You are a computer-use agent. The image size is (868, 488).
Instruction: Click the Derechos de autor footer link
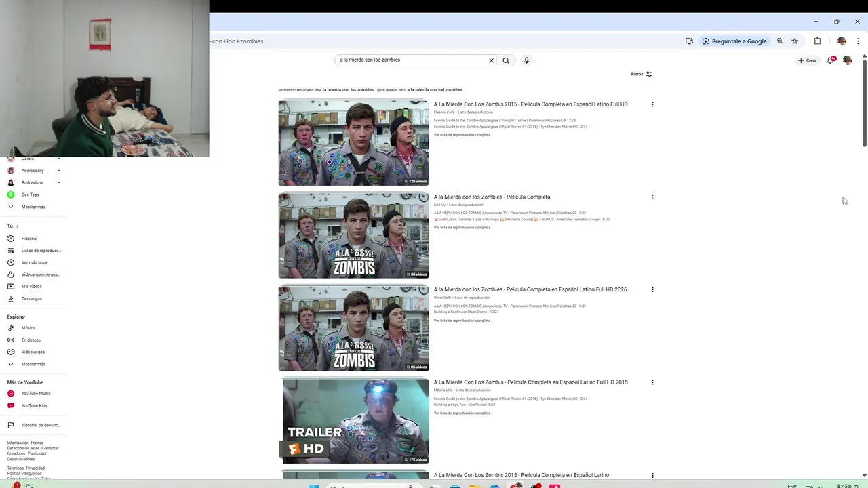[x=23, y=449]
